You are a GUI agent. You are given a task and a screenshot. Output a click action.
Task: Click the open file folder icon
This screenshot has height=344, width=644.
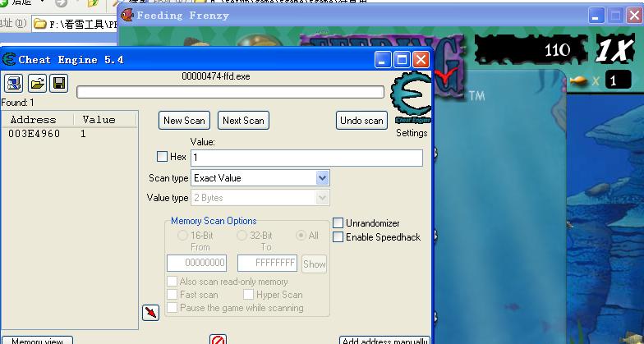37,84
